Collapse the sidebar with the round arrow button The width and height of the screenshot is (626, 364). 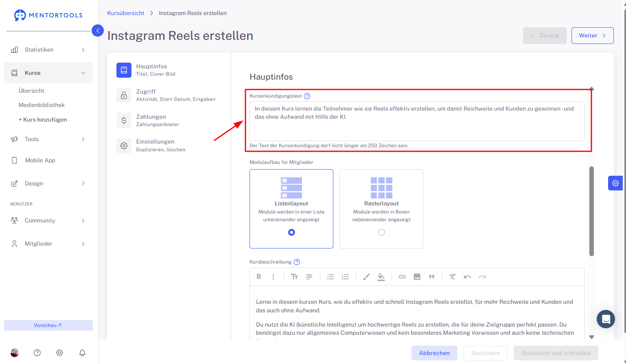point(98,31)
